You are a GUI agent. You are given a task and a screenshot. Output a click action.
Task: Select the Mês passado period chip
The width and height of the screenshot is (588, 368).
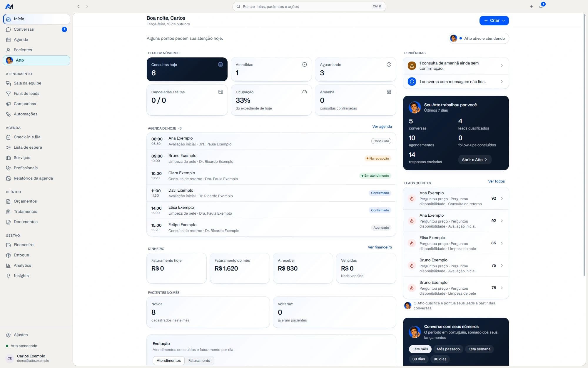click(448, 349)
